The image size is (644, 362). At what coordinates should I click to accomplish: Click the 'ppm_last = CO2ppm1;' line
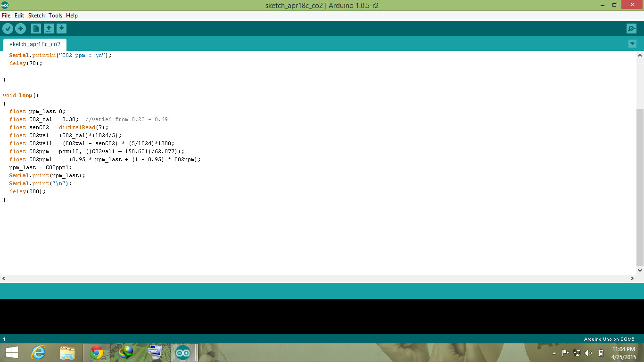click(x=41, y=167)
